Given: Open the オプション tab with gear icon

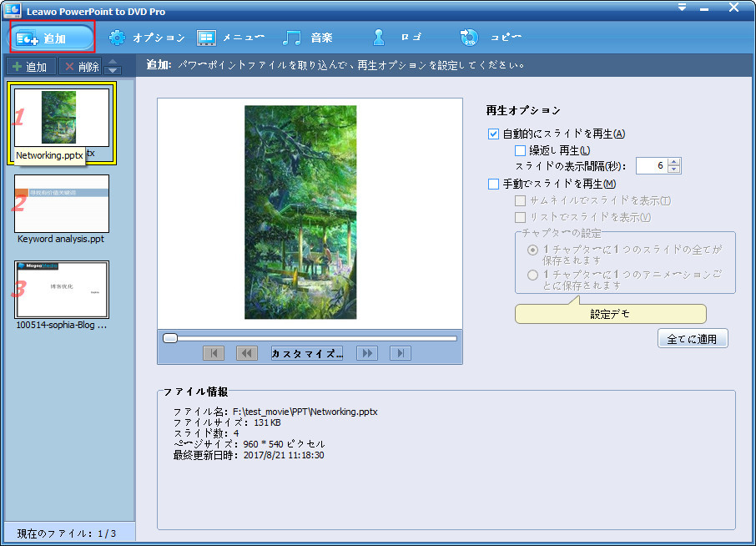Looking at the screenshot, I should [147, 38].
